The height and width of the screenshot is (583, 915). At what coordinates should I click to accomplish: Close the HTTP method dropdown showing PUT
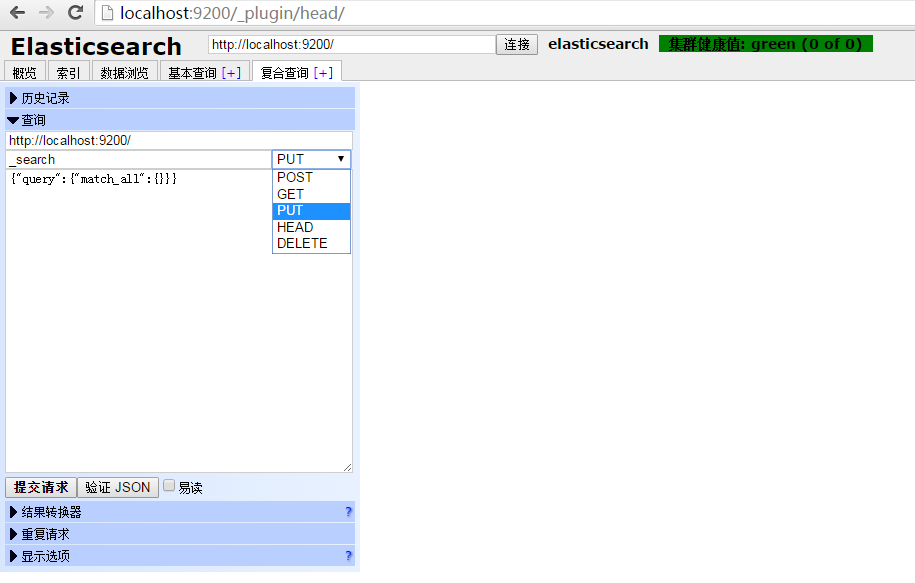click(x=311, y=159)
